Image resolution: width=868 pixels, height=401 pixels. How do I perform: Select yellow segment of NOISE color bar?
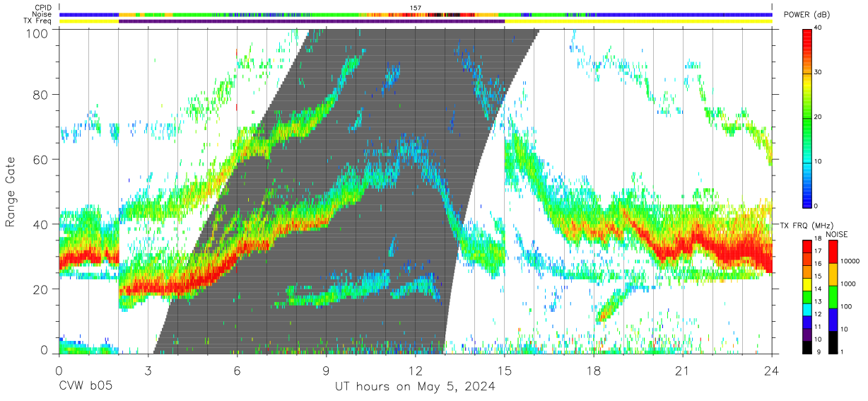[x=832, y=274]
